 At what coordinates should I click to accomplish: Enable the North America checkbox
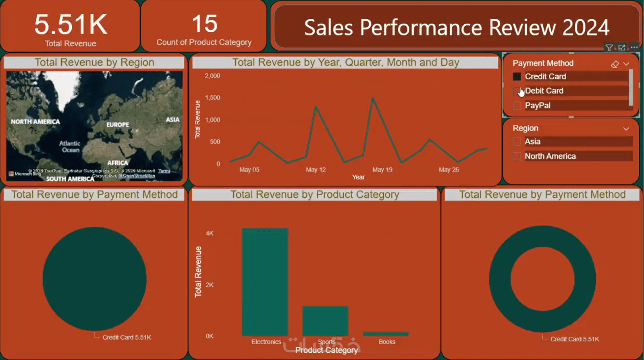click(517, 156)
